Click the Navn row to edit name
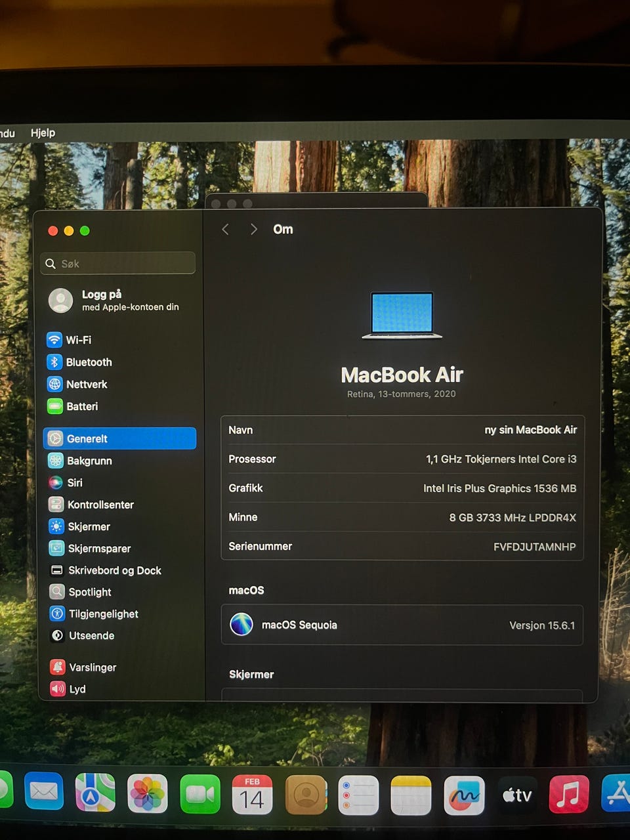This screenshot has height=840, width=630. point(402,430)
